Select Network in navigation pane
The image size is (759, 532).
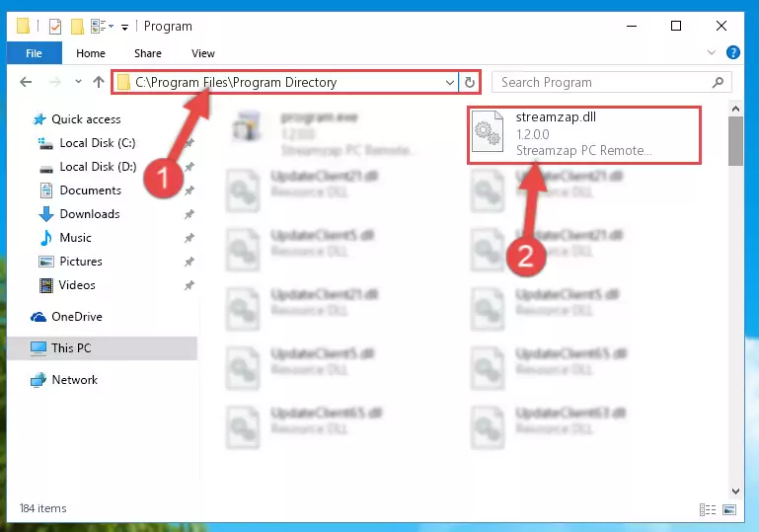tap(75, 380)
